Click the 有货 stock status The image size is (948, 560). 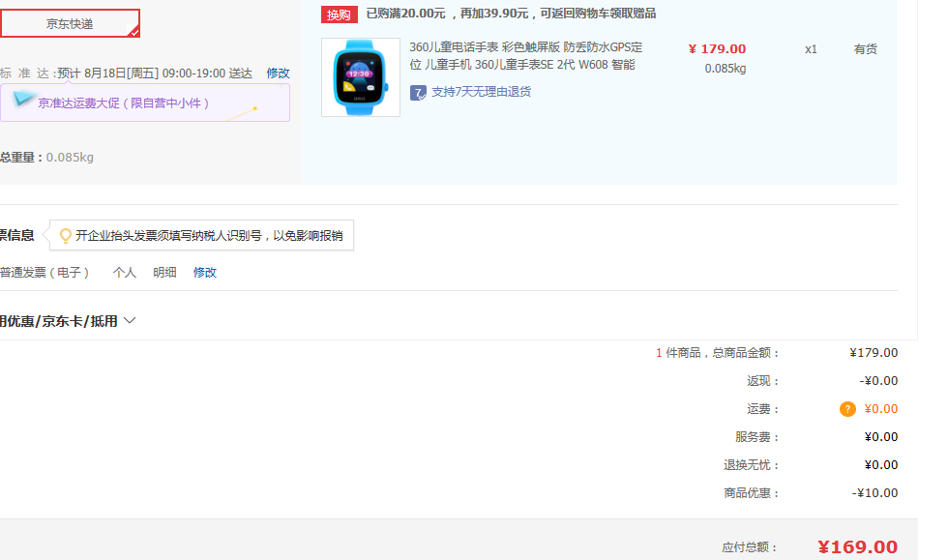pyautogui.click(x=866, y=49)
